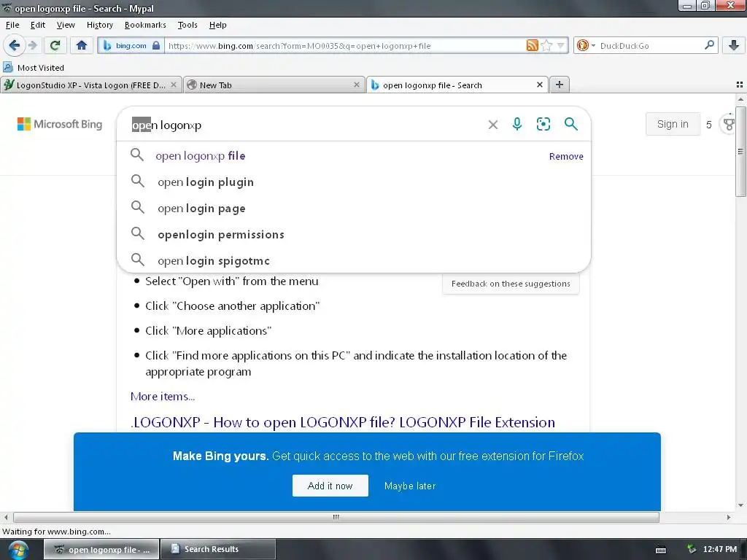Click the vertical scrollbar down arrow

click(x=740, y=505)
